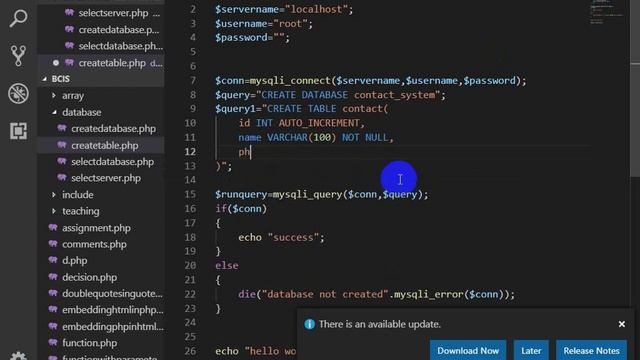
Task: Click unsaved dot beside createtable.php
Action: 56,63
